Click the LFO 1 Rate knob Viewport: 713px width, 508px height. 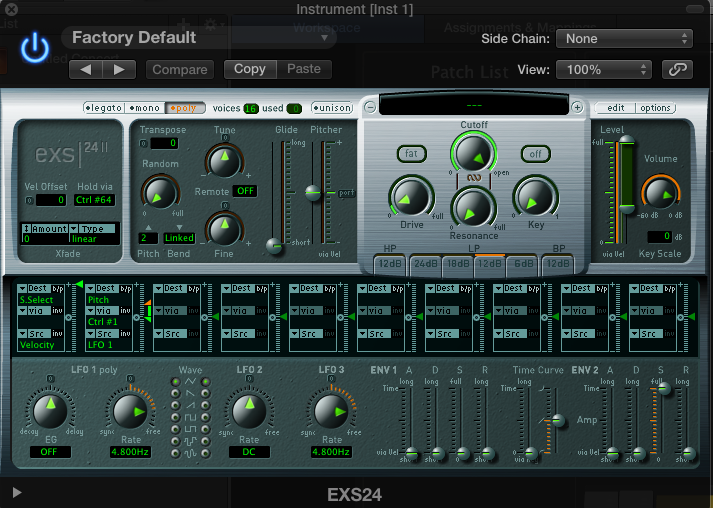(130, 411)
